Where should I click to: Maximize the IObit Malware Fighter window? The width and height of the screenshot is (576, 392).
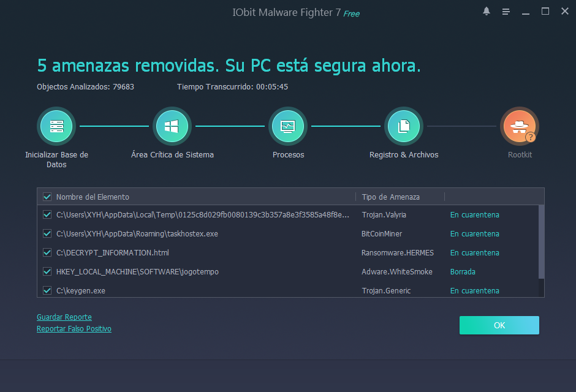coord(545,12)
